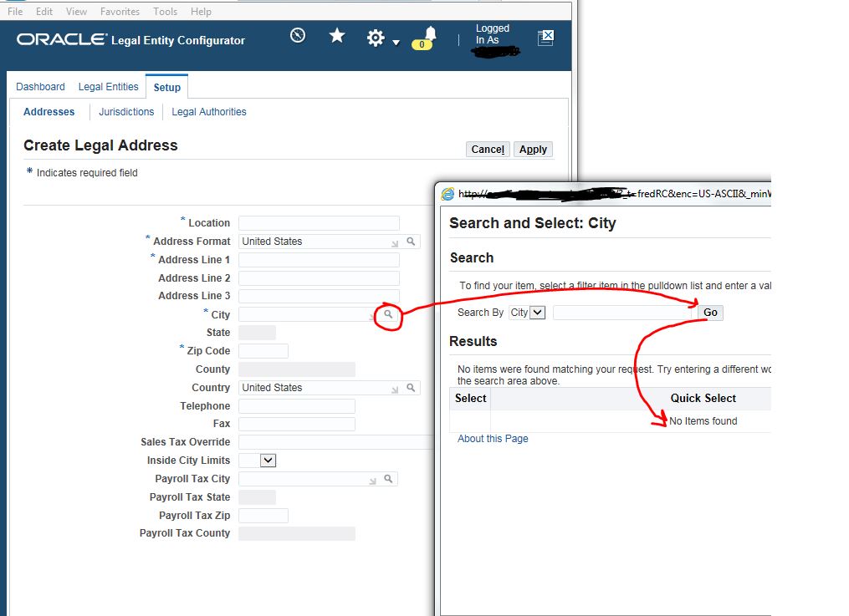849x616 pixels.
Task: Expand the settings gear dropdown arrow
Action: [x=396, y=43]
